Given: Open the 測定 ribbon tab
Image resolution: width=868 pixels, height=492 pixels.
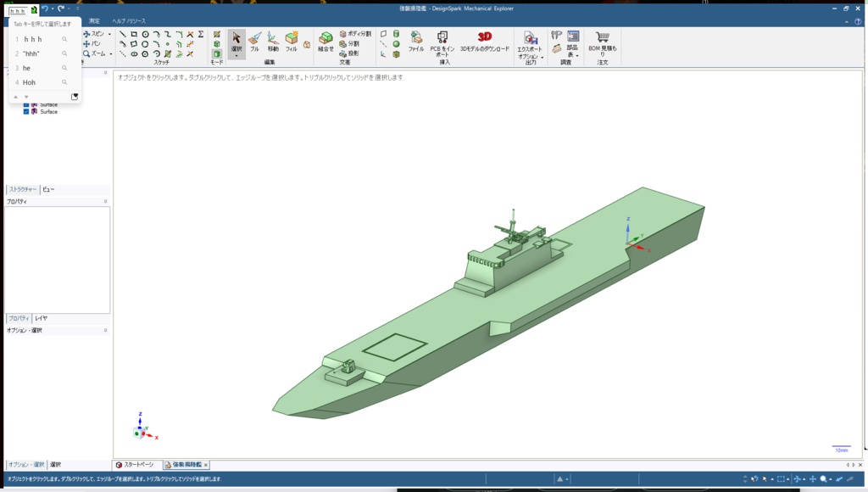Looking at the screenshot, I should [95, 21].
